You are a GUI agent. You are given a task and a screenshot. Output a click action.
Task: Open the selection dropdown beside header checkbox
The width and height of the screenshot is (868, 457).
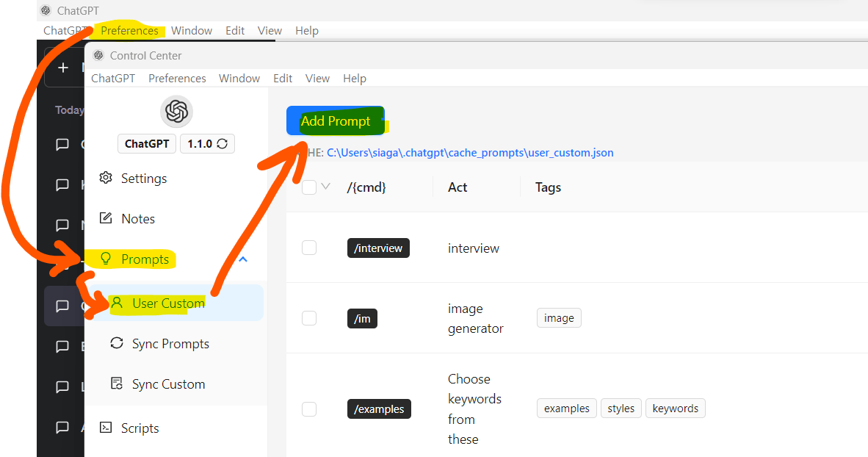pyautogui.click(x=325, y=187)
